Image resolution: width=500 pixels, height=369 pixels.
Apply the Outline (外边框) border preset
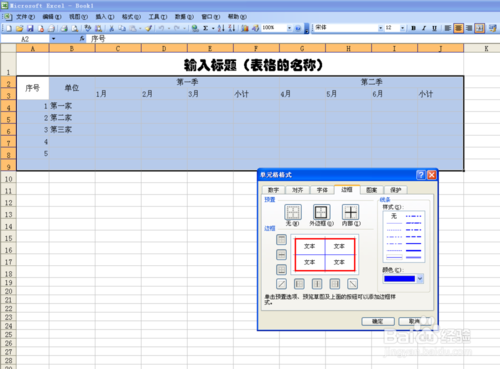point(321,212)
